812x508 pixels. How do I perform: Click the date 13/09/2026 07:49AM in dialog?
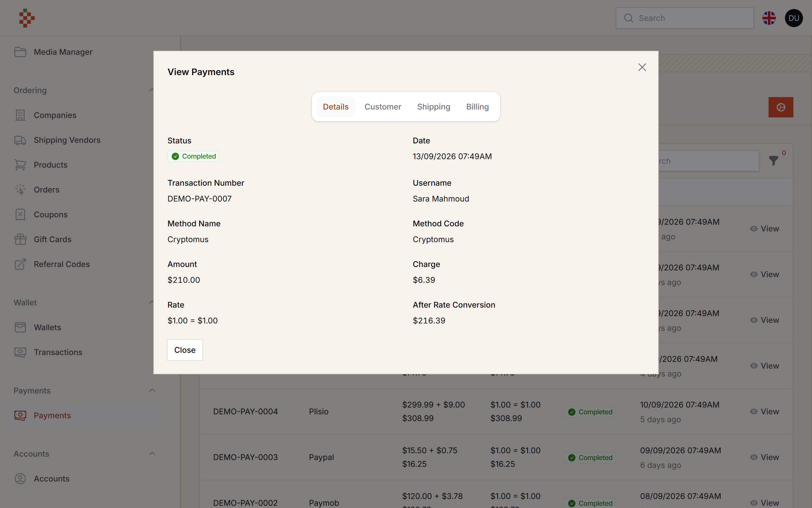point(452,157)
